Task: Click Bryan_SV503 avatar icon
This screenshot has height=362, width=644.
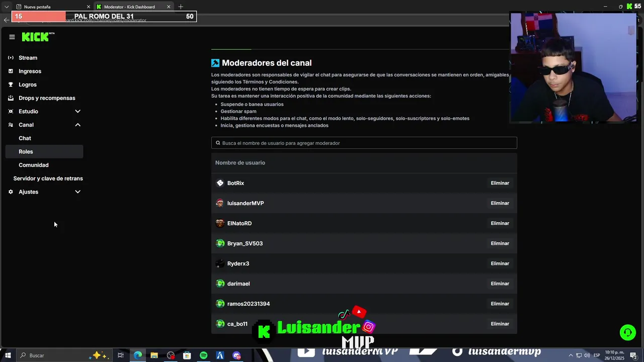Action: [x=220, y=243]
